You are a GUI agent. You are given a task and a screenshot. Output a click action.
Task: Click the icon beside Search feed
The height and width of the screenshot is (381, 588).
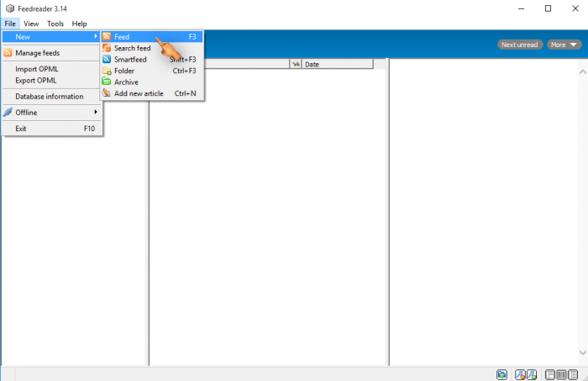pyautogui.click(x=107, y=48)
